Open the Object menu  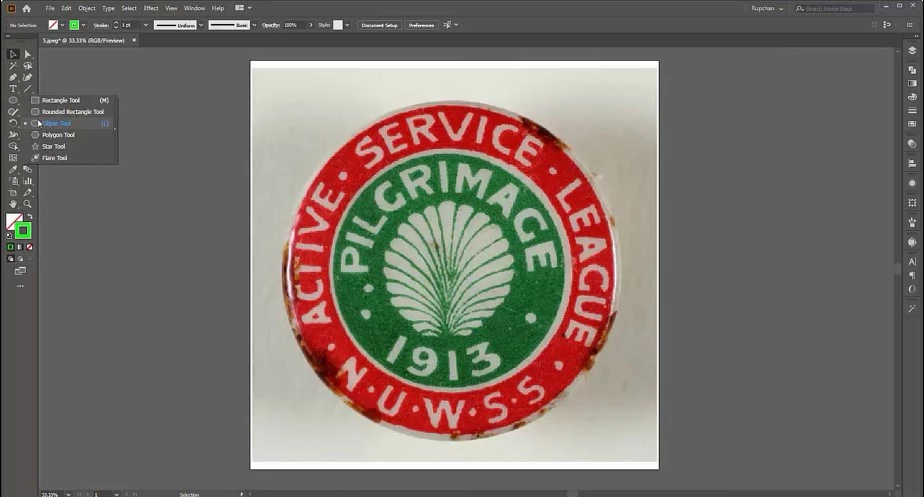[87, 8]
